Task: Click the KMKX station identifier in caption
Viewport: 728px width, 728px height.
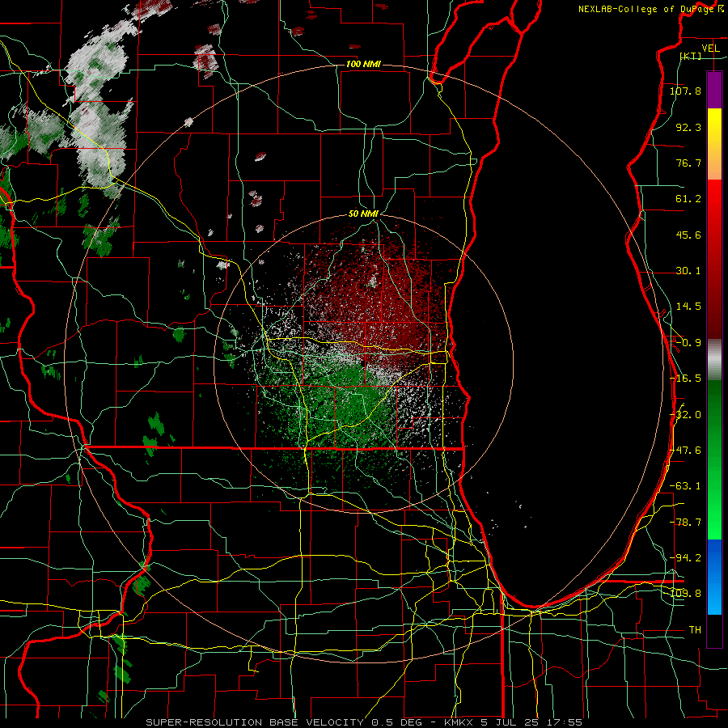Action: (459, 722)
